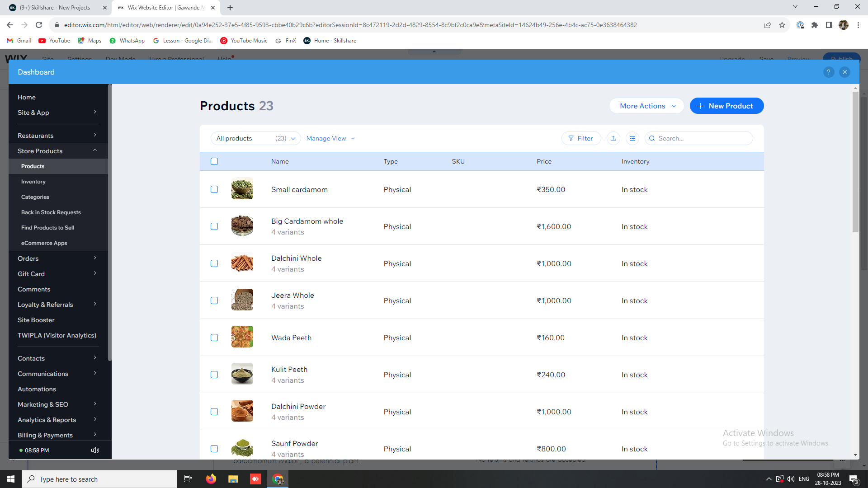Viewport: 868px width, 488px height.
Task: Click the share page icon in address bar
Action: (x=768, y=25)
